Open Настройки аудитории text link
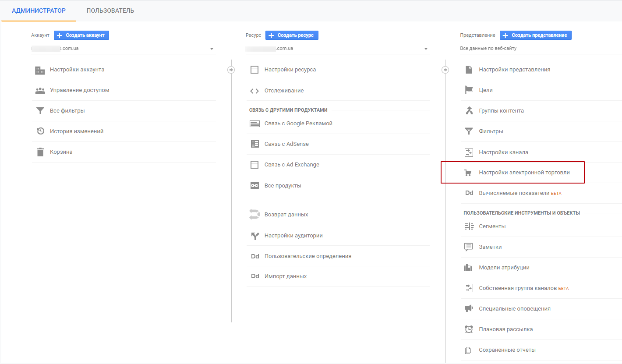 pos(293,236)
